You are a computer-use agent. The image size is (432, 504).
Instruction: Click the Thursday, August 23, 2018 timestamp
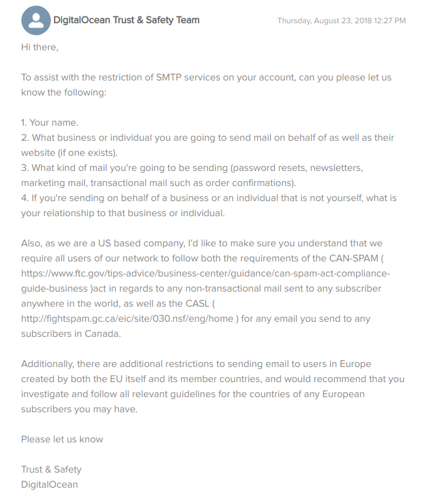[x=341, y=21]
